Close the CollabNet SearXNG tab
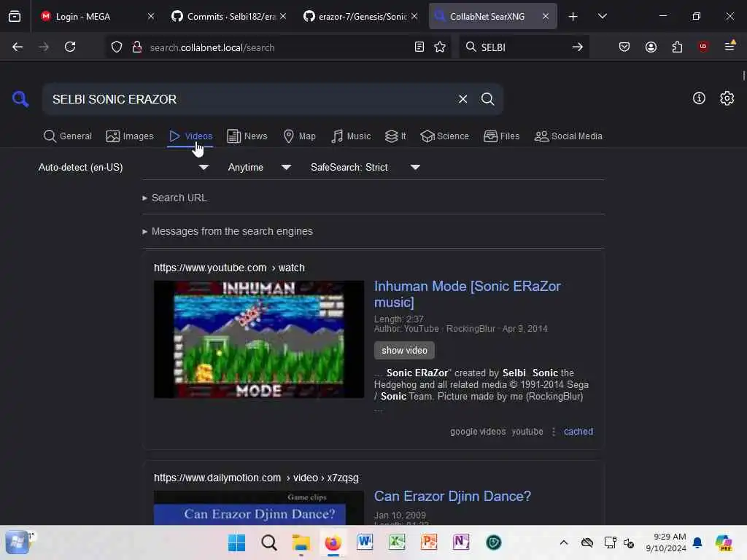Screen dimensions: 747x560 click(546, 16)
